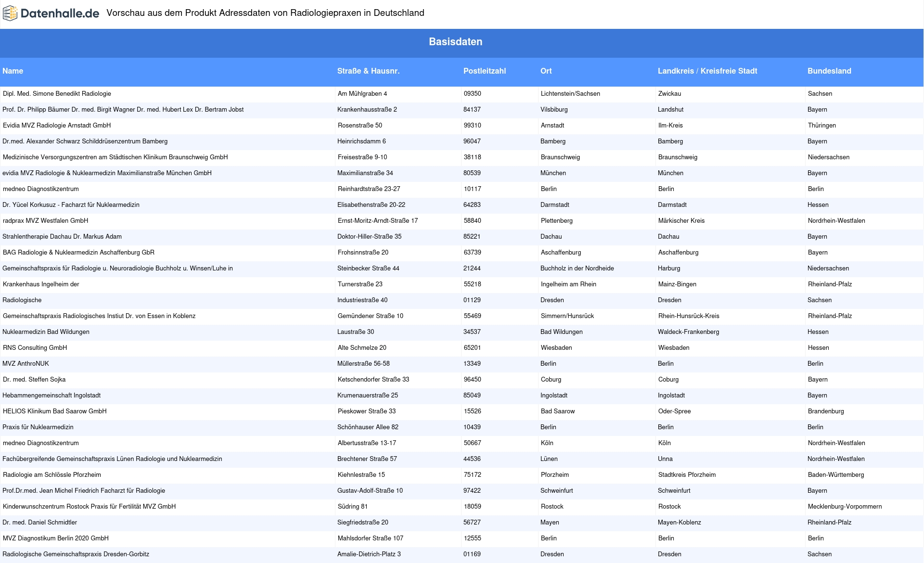Select 'Lichtenstein/Sachsen' cell
Viewport: 924px width, 563px height.
point(570,94)
